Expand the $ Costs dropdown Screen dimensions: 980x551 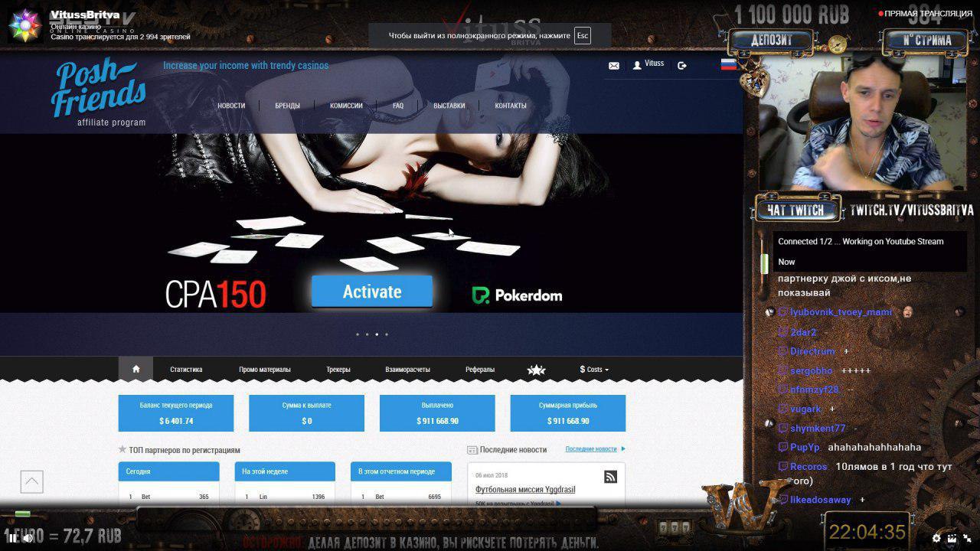(594, 370)
